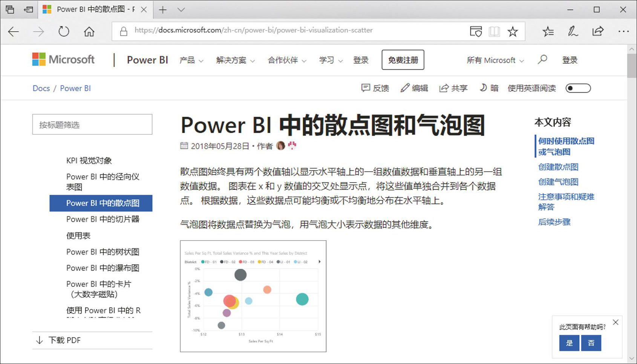Click the 共享 share link

tap(453, 88)
